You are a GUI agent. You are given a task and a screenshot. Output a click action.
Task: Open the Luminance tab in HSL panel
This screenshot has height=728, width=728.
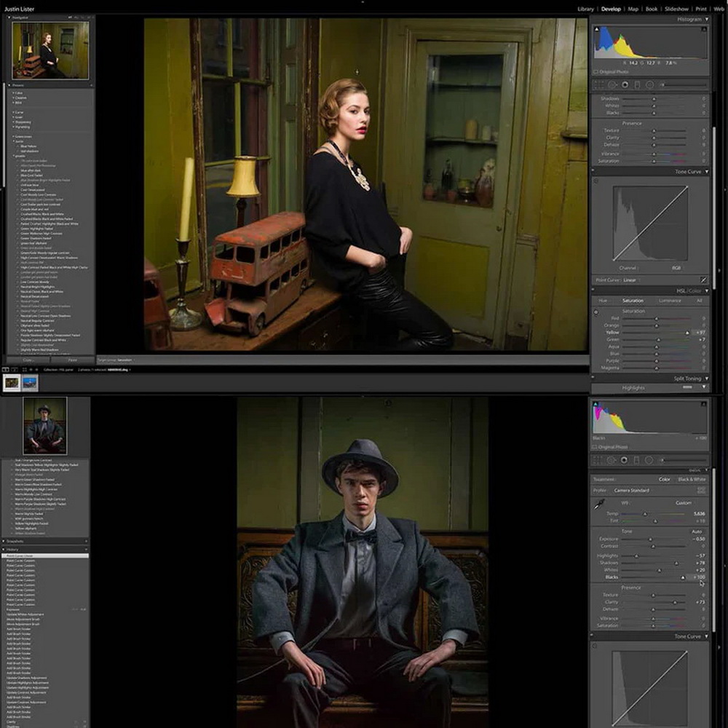670,301
